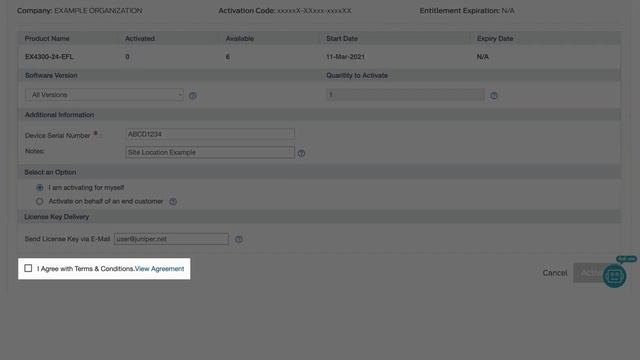The width and height of the screenshot is (640, 360).
Task: Click help icon next to Notes field
Action: (x=301, y=153)
